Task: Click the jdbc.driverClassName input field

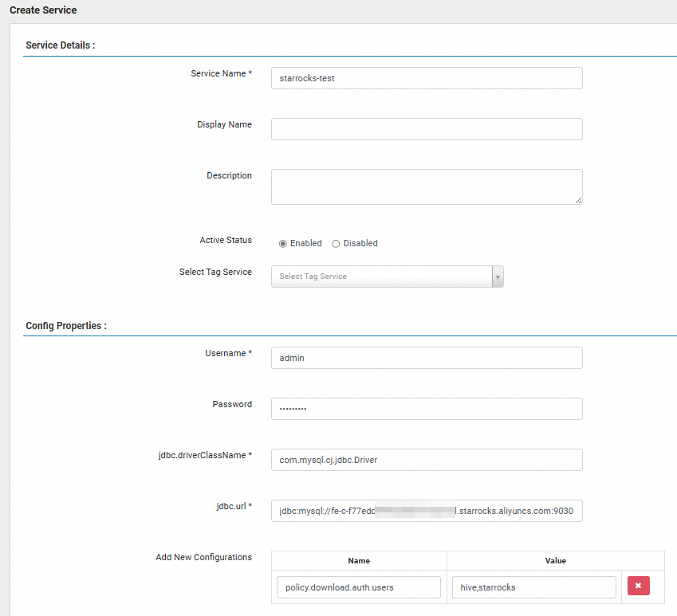Action: click(427, 460)
